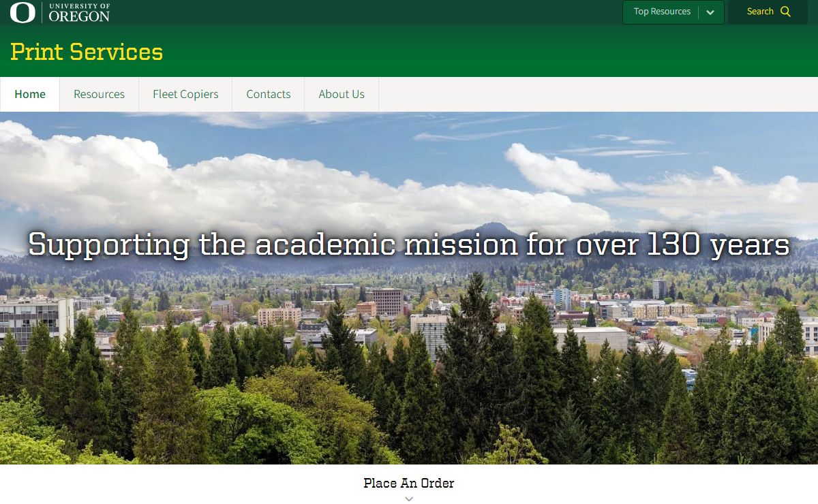Expand the Top Resources chevron arrow

710,12
